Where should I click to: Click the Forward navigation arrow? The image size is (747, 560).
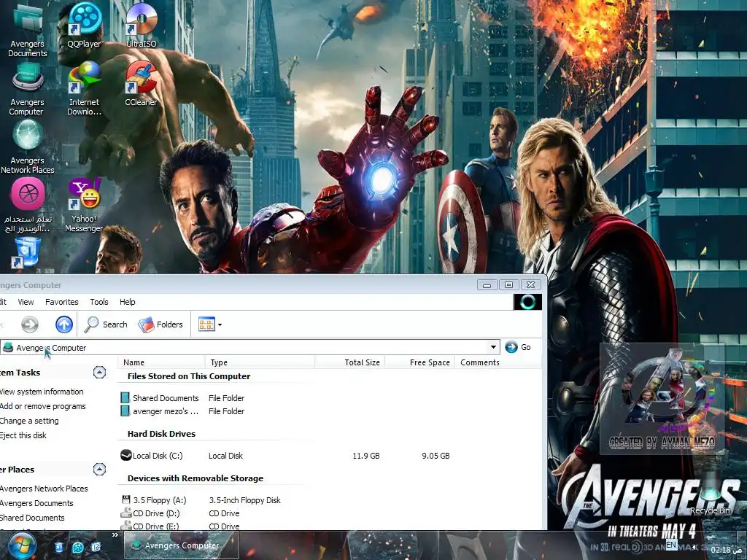click(29, 324)
